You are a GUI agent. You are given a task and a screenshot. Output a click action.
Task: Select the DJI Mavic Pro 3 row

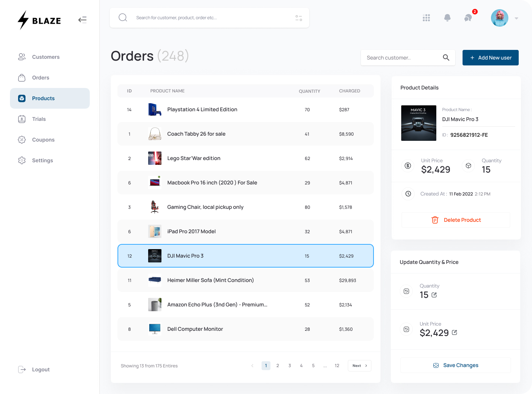pos(245,255)
